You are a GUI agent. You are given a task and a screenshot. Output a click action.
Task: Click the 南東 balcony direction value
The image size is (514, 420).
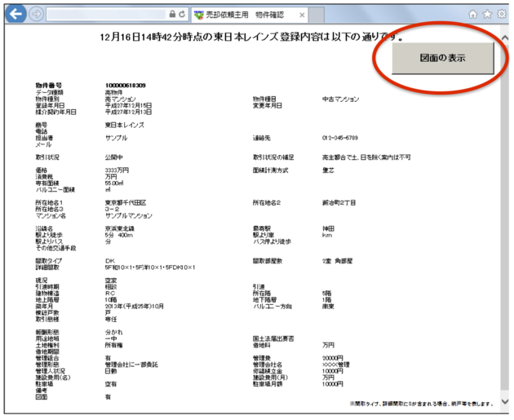pyautogui.click(x=328, y=307)
